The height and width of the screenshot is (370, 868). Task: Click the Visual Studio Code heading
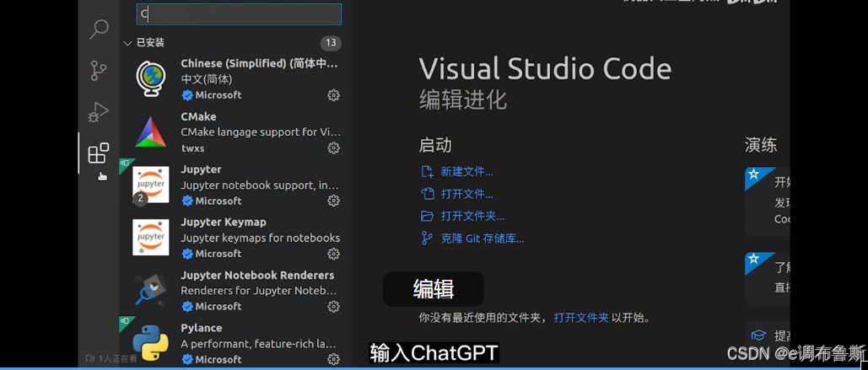[545, 69]
